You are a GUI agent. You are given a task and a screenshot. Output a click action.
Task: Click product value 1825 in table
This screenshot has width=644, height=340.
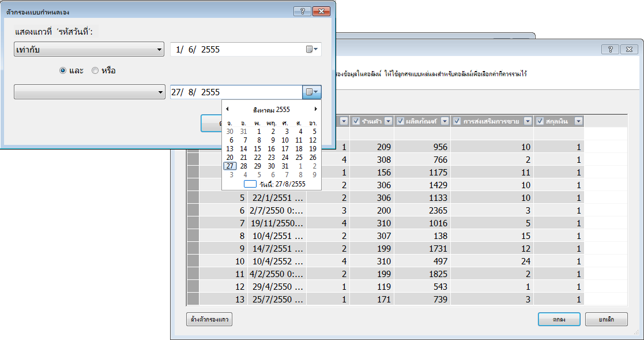[x=422, y=274]
